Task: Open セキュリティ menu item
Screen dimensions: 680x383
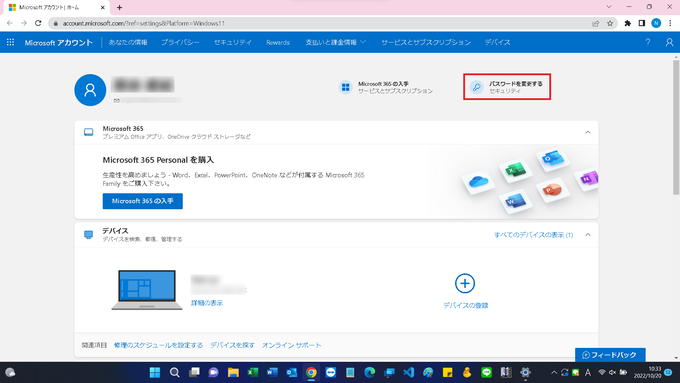Action: 233,42
